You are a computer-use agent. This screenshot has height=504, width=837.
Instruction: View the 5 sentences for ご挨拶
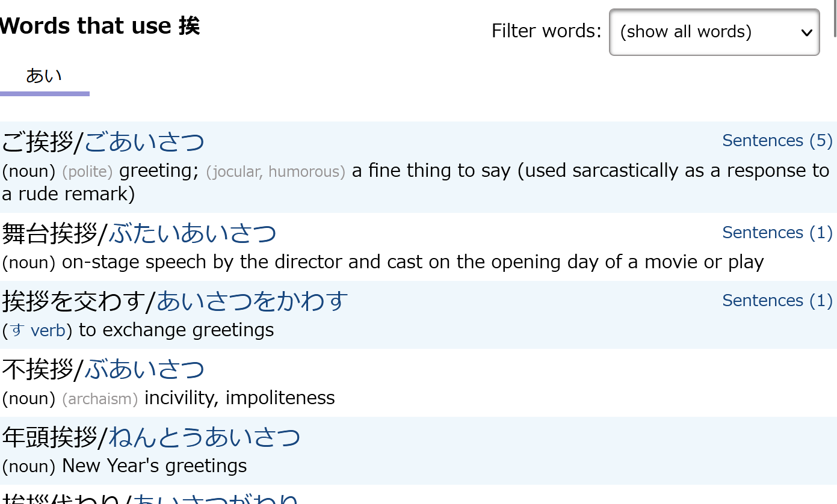tap(777, 141)
